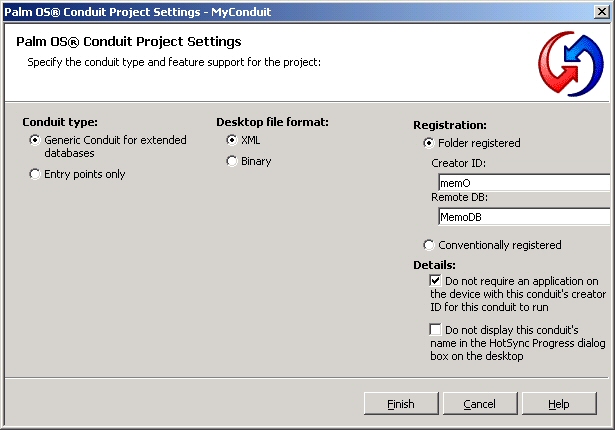615x430 pixels.
Task: Click the Finish button
Action: coord(401,403)
